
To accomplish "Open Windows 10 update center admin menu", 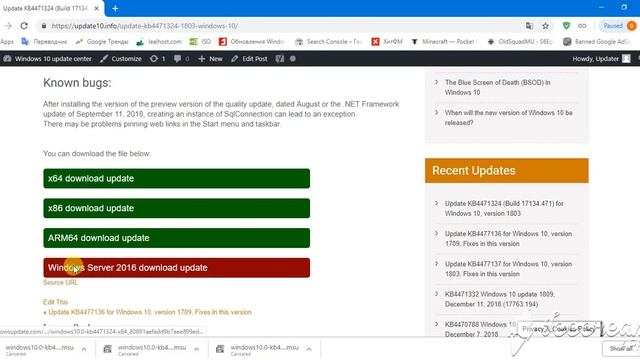I will coord(48,59).
